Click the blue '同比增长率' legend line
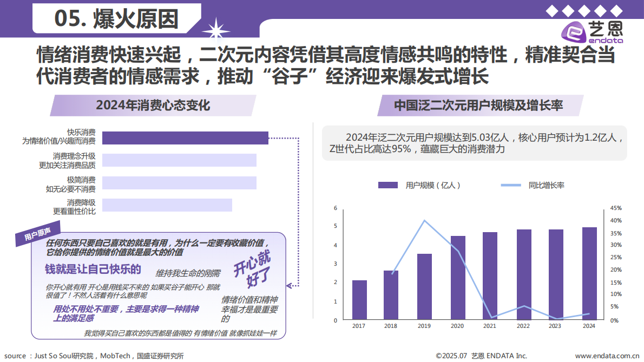 tap(510, 185)
